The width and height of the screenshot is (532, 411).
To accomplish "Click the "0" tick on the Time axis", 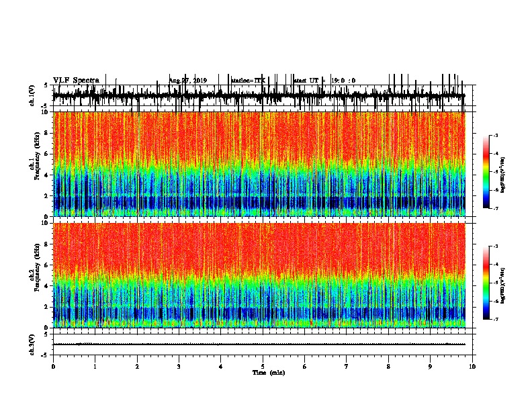I will [x=53, y=367].
